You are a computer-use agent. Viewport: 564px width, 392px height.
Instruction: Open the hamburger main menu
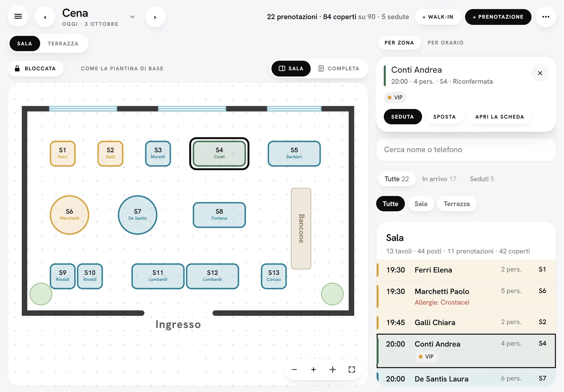(x=18, y=17)
